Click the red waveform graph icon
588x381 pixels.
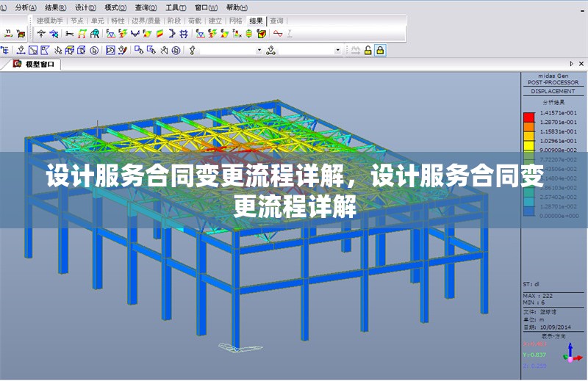click(278, 34)
